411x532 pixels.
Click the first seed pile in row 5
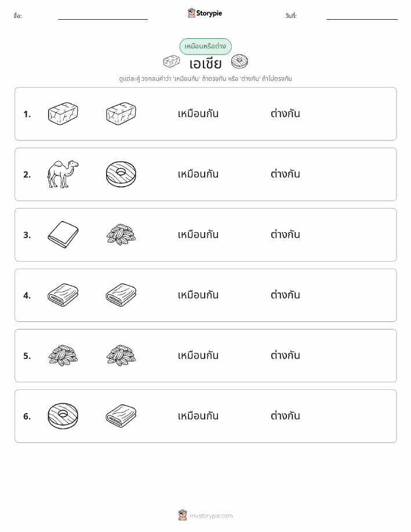63,355
